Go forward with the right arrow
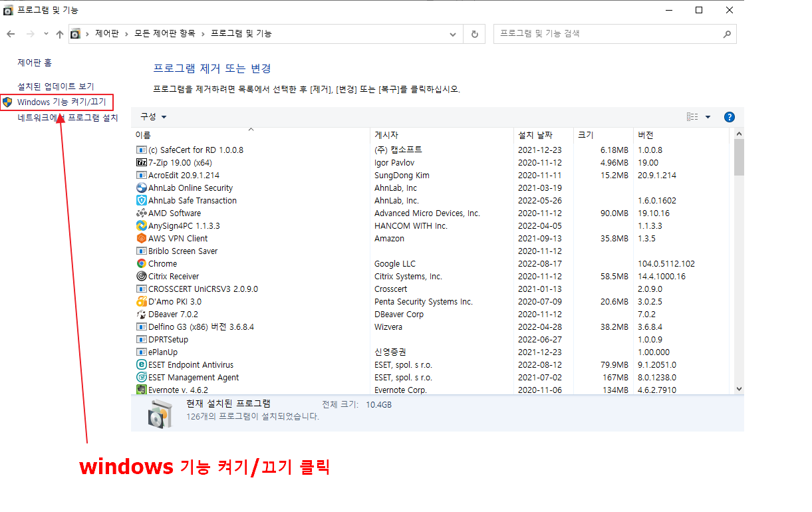The image size is (812, 512). tap(30, 33)
